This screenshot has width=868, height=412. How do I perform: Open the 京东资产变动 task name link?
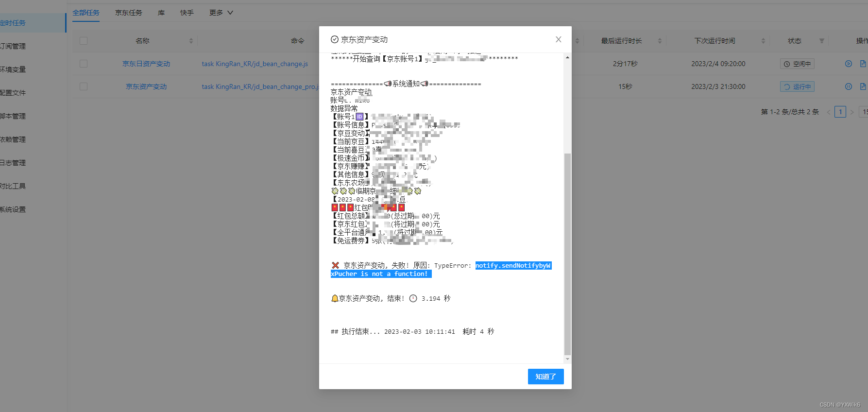[x=146, y=86]
